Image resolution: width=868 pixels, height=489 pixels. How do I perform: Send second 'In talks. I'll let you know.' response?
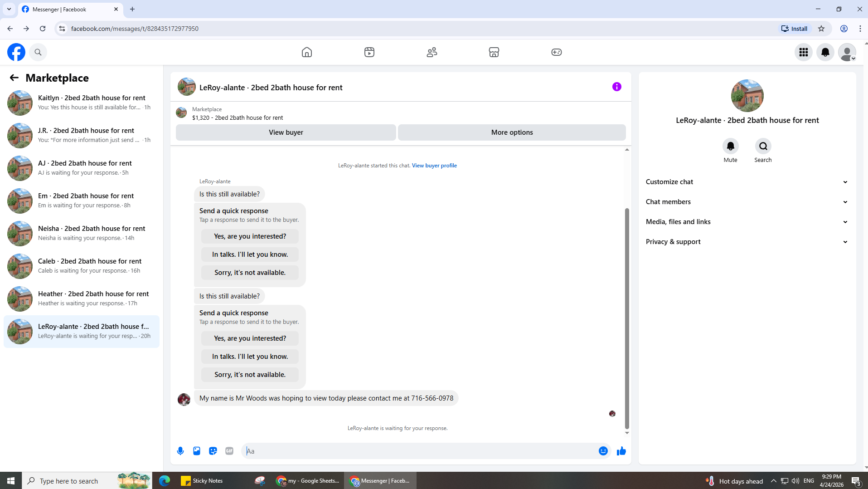pyautogui.click(x=250, y=357)
